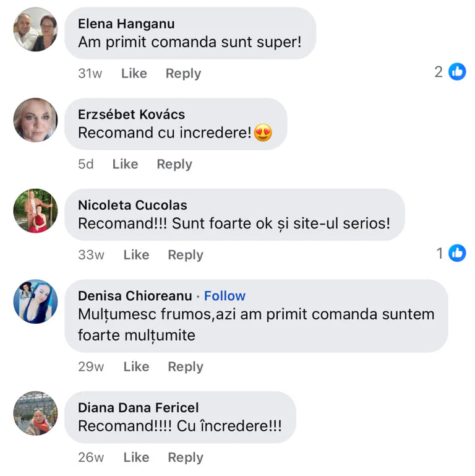Open Nicoleta Cucolas's profile picture

pos(35,210)
